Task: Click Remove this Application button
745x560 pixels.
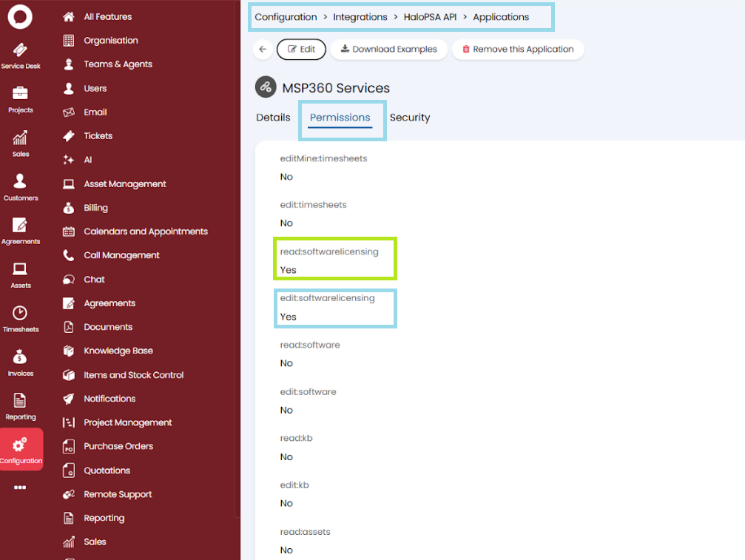Action: pos(518,49)
